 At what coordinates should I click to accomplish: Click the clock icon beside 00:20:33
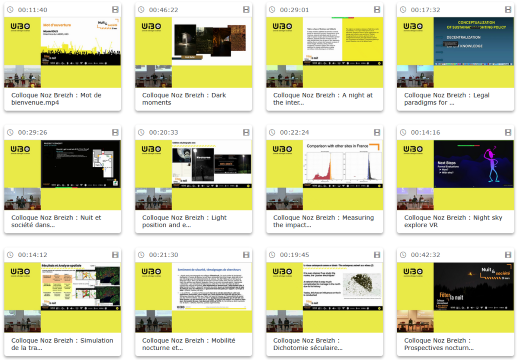(x=141, y=132)
